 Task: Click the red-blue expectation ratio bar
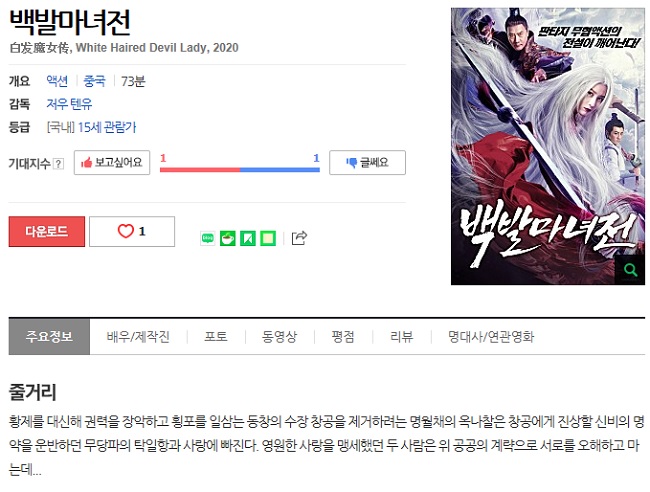pos(240,170)
